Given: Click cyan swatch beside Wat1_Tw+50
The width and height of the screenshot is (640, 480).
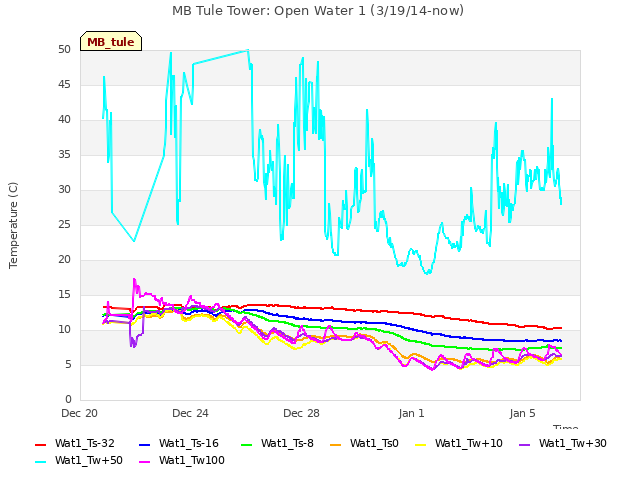Looking at the screenshot, I should (x=41, y=462).
